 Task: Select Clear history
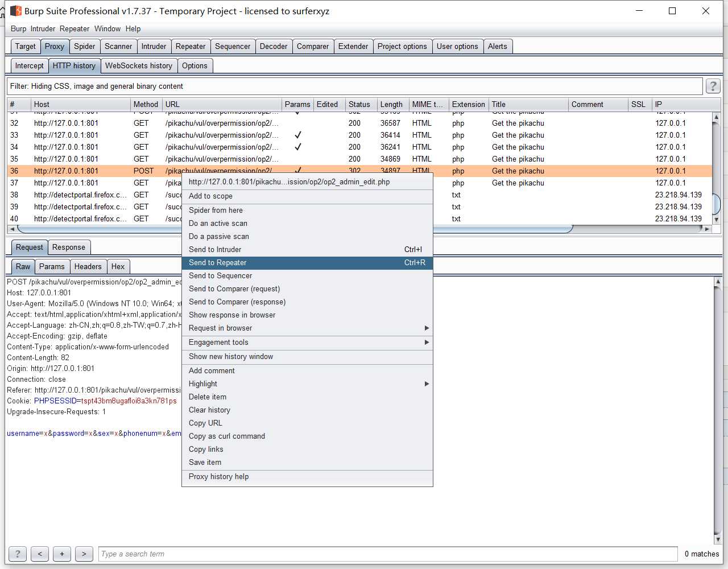click(307, 410)
